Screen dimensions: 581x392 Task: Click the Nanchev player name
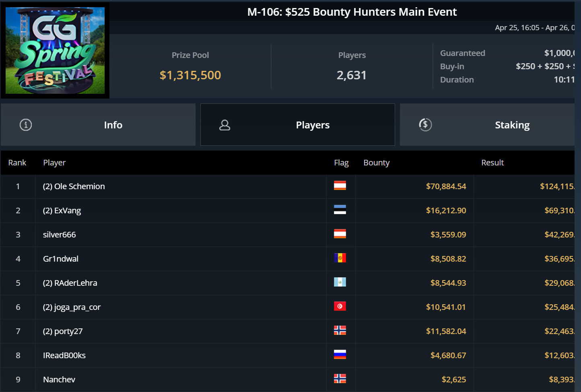(59, 380)
